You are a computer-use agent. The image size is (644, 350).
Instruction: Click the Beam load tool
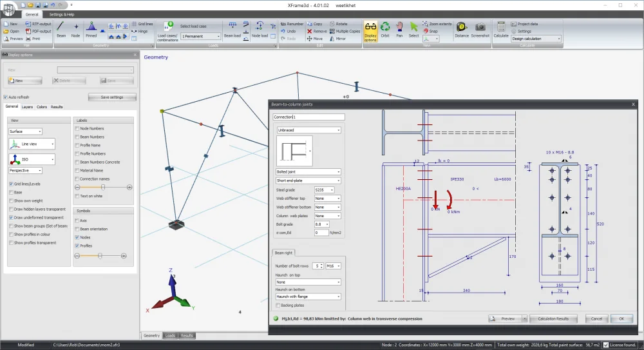(232, 30)
